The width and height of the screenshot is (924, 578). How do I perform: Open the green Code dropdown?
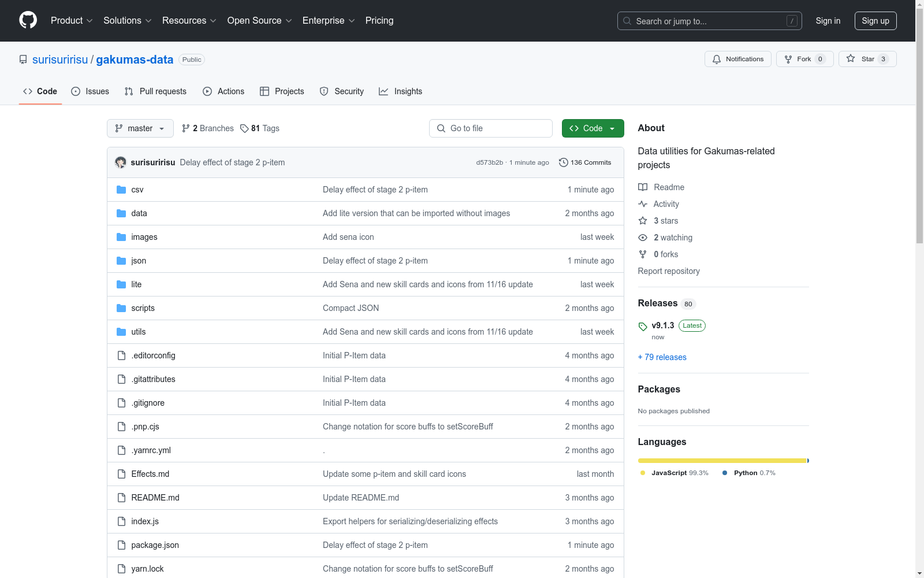(593, 128)
